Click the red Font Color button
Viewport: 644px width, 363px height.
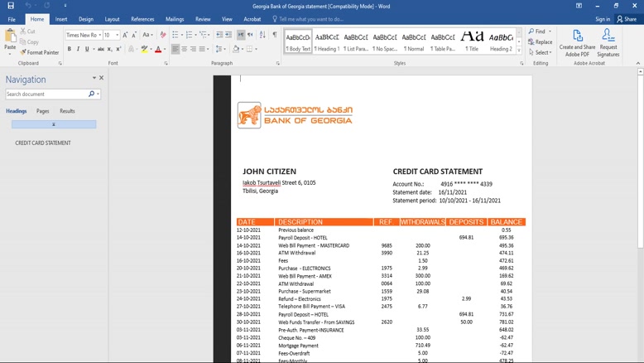pos(158,50)
